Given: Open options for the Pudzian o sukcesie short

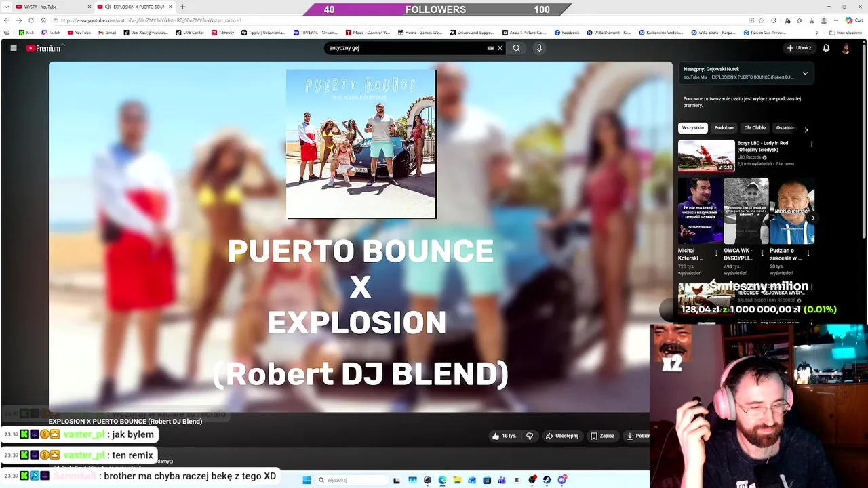Looking at the screenshot, I should click(x=808, y=253).
